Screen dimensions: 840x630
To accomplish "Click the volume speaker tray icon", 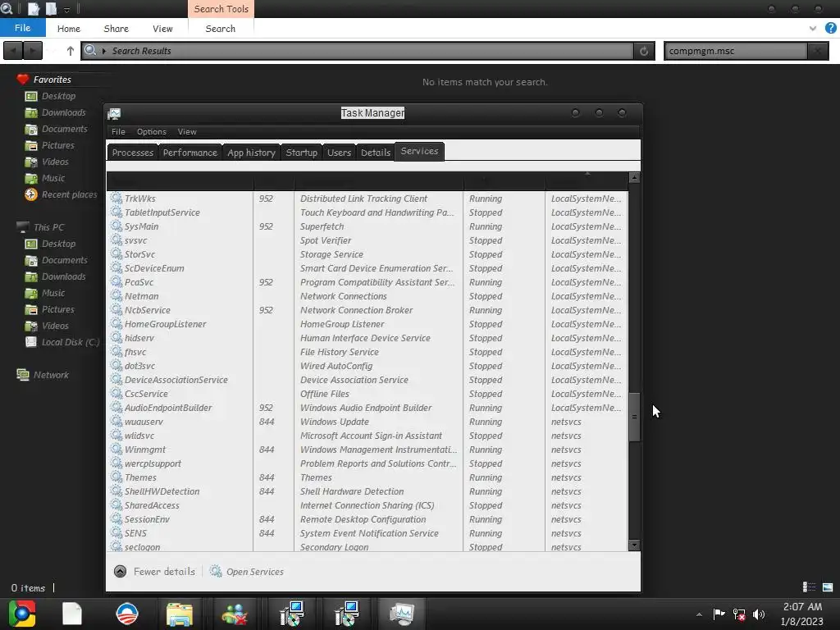I will click(759, 614).
